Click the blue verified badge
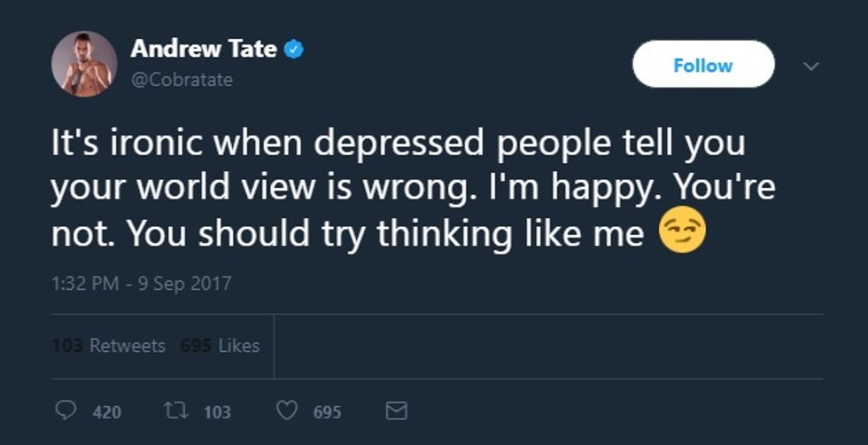Viewport: 868px width, 445px height. tap(293, 50)
